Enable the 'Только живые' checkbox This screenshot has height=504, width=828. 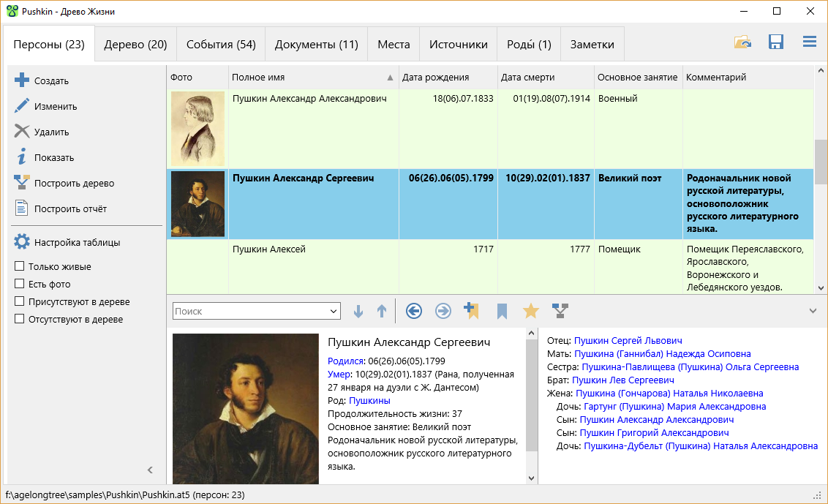[20, 267]
